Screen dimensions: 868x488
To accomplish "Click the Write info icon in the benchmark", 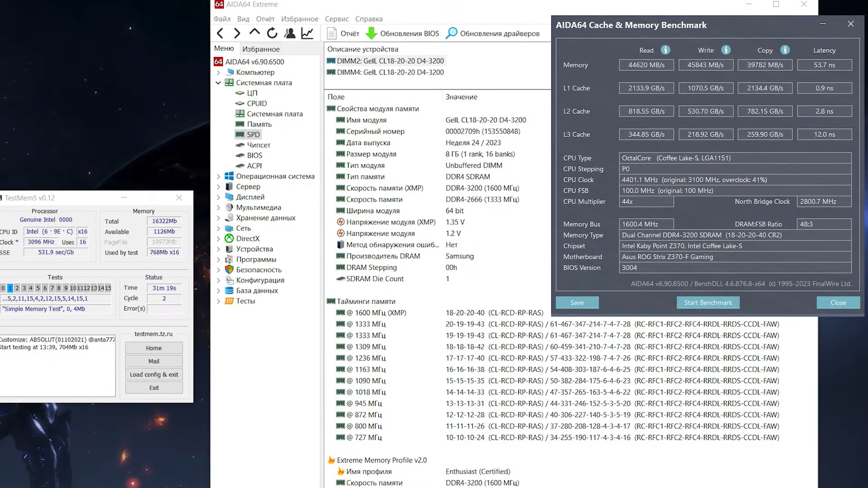I will (x=726, y=50).
